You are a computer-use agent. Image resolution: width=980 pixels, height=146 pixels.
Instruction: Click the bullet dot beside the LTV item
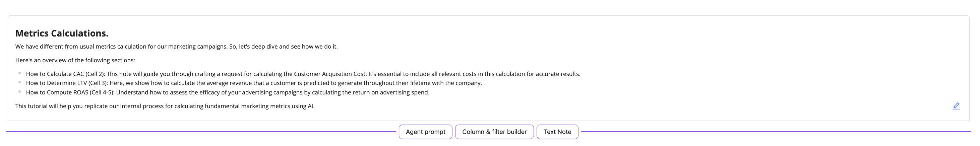click(20, 82)
